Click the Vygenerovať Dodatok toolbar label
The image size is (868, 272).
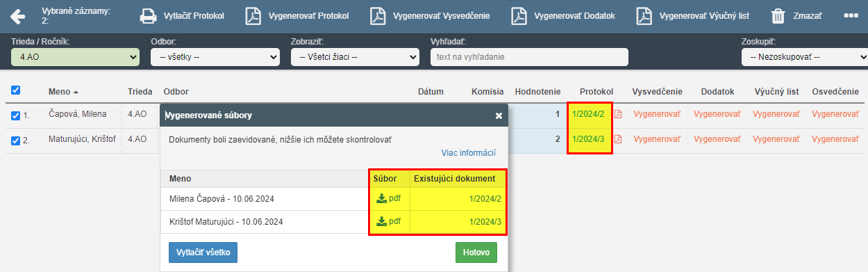(576, 15)
